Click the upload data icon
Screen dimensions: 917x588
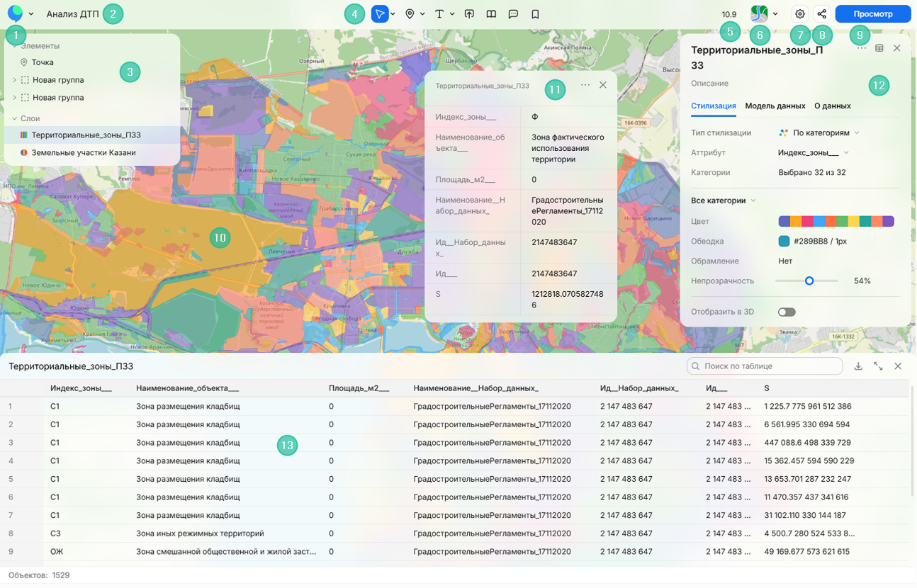[x=469, y=14]
